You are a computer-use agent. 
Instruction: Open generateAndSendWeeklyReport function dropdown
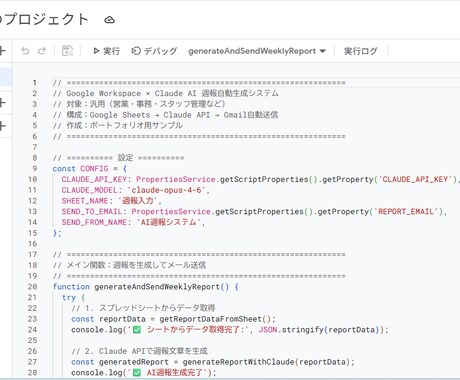pyautogui.click(x=257, y=51)
